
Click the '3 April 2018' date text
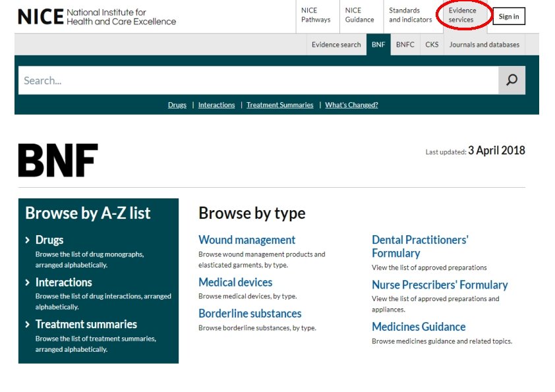pos(496,150)
